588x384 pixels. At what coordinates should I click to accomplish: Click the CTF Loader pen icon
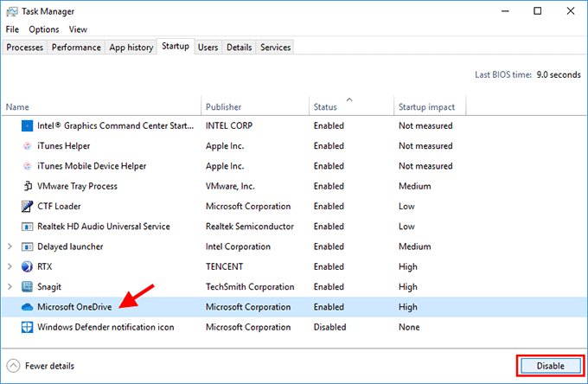point(27,206)
